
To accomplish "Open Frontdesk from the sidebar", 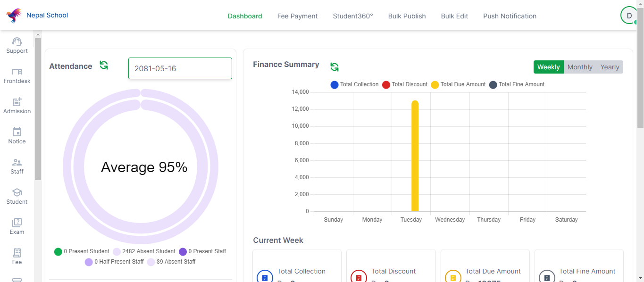I will 17,72.
